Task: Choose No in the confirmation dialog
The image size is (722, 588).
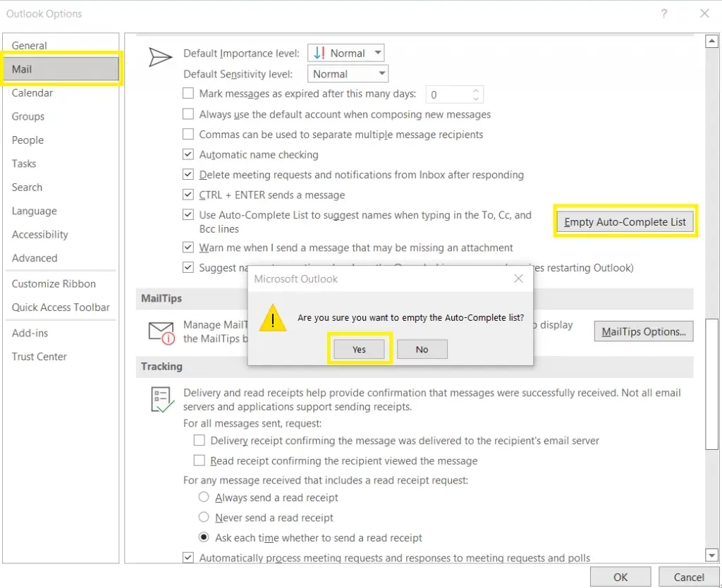Action: 422,350
